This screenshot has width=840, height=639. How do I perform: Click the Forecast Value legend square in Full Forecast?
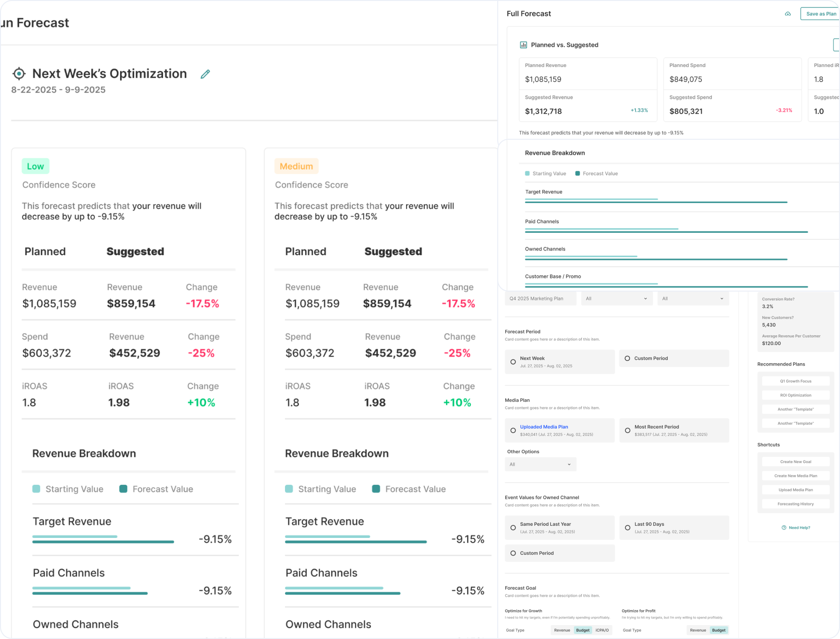[x=577, y=174]
